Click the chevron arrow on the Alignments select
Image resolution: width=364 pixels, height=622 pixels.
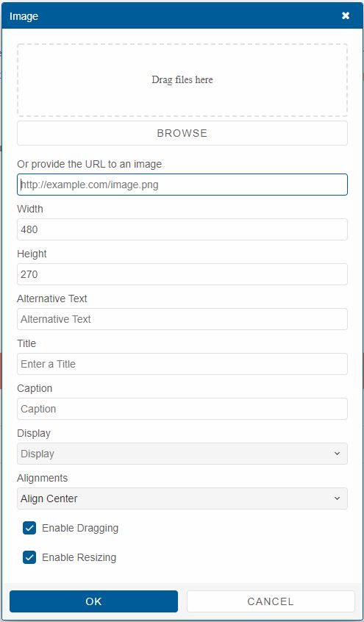[337, 498]
